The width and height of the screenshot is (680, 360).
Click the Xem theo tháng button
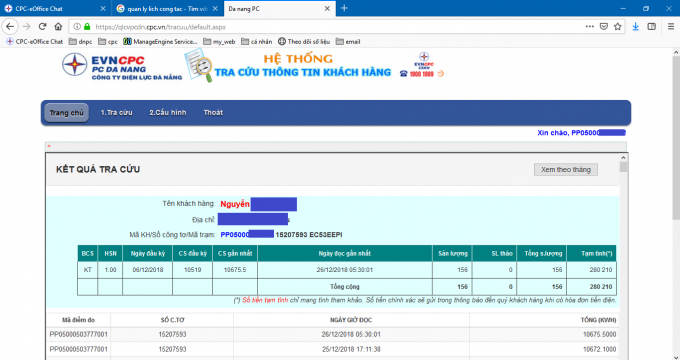coord(566,170)
